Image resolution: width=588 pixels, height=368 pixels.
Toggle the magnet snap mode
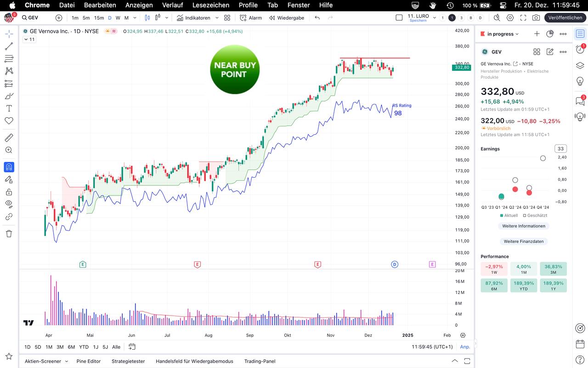tap(9, 167)
